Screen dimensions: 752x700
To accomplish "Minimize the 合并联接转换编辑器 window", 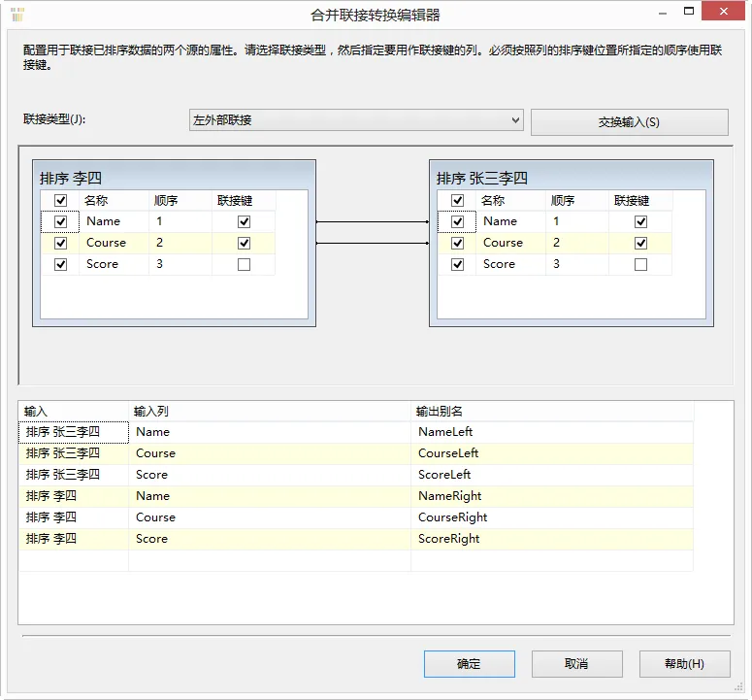I will click(x=663, y=13).
